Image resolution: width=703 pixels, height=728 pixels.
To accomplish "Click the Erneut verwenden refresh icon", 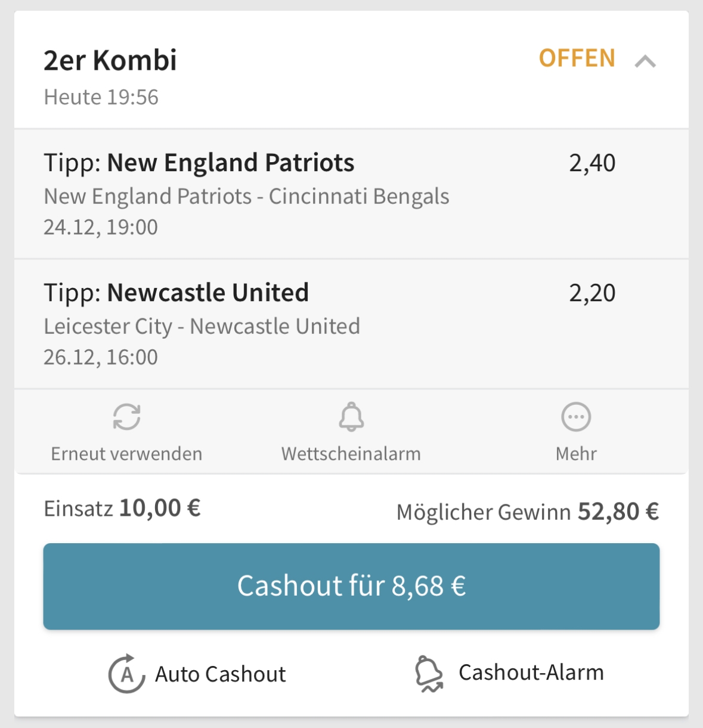I will coord(126,417).
